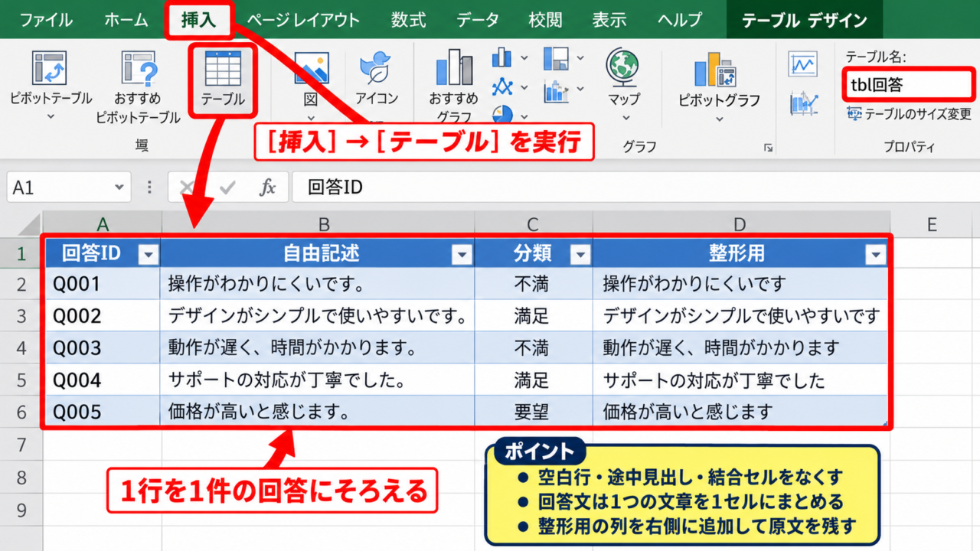Expand the line chart dropdown arrow

[524, 87]
